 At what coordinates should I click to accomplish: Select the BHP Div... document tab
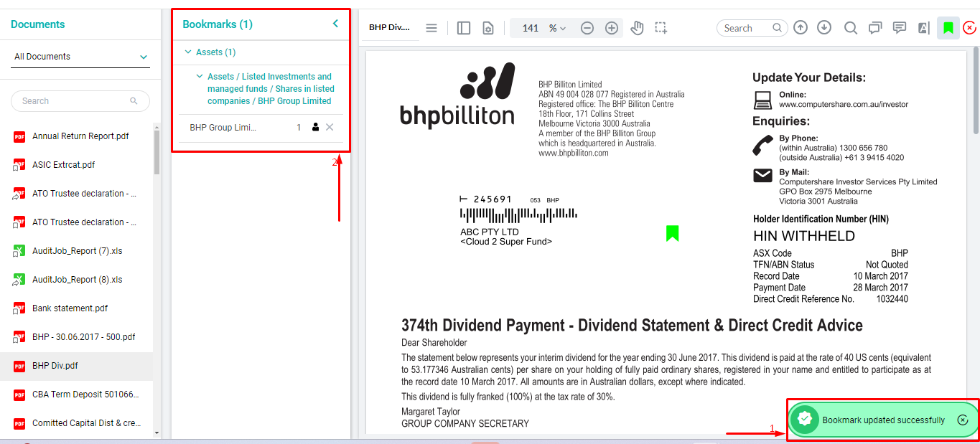389,27
